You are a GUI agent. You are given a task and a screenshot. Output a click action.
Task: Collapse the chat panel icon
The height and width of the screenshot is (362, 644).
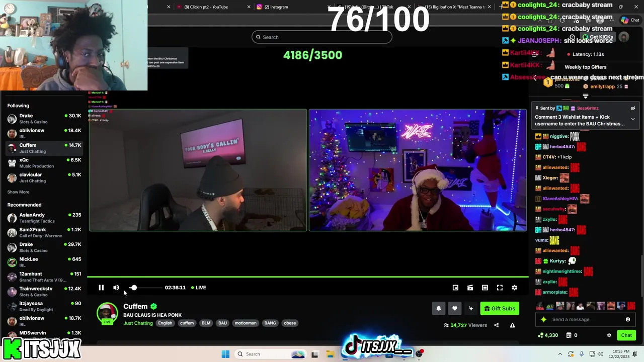pos(535,54)
